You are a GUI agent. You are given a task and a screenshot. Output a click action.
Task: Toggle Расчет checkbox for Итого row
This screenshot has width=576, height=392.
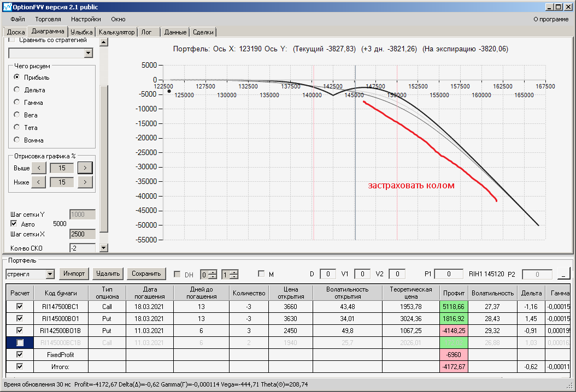[20, 366]
